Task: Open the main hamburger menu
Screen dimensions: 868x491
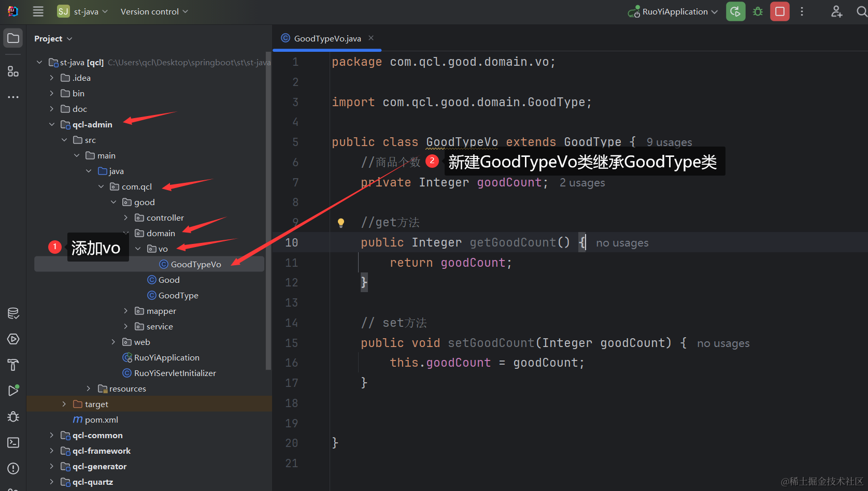Action: click(38, 11)
